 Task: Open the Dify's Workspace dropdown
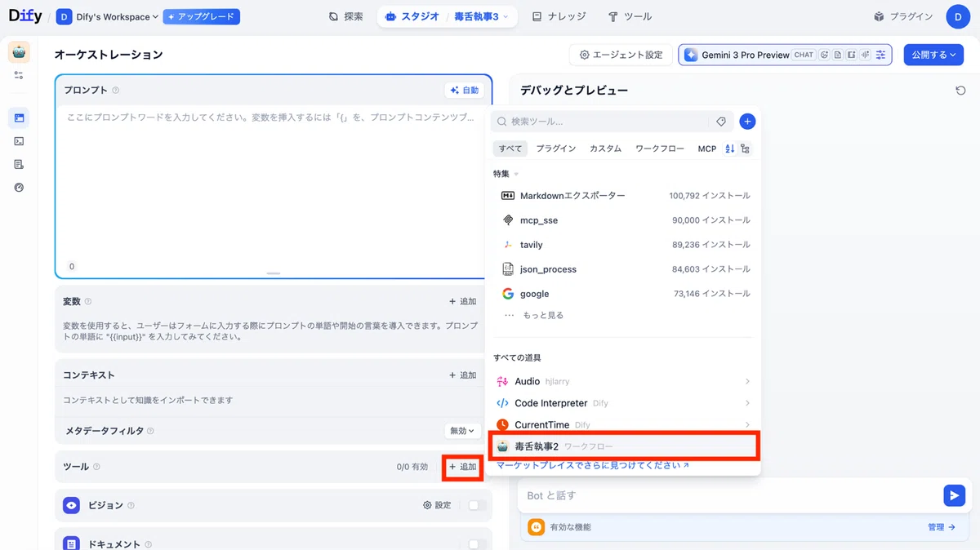pyautogui.click(x=107, y=16)
